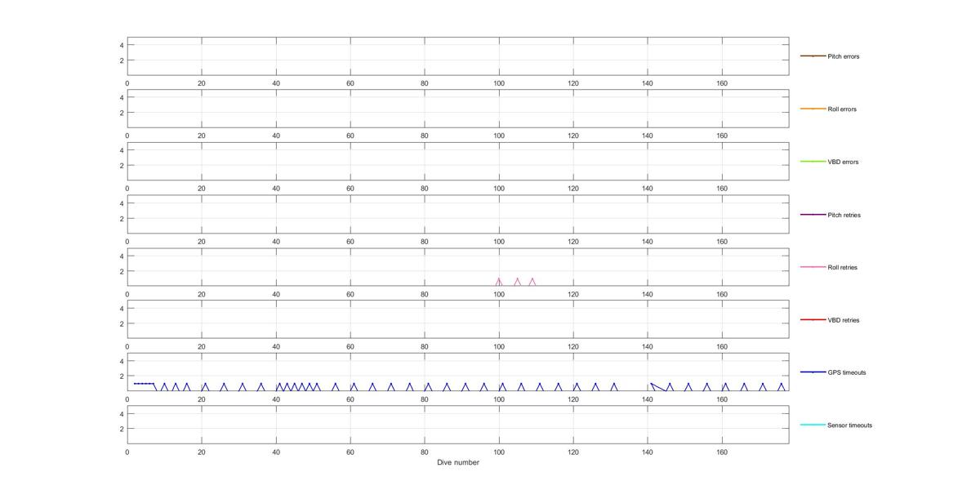Click the VBD retries legend label
The width and height of the screenshot is (980, 499).
tap(844, 320)
